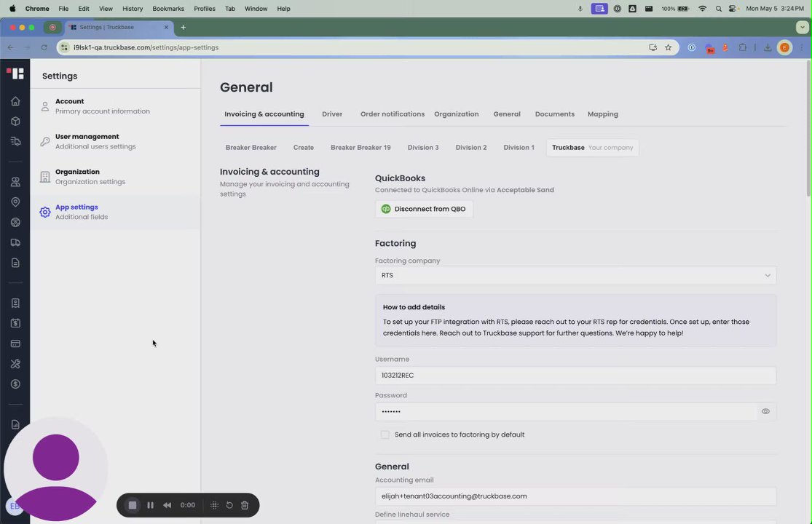
Task: Open the Profiles menu in menu bar
Action: coord(205,8)
